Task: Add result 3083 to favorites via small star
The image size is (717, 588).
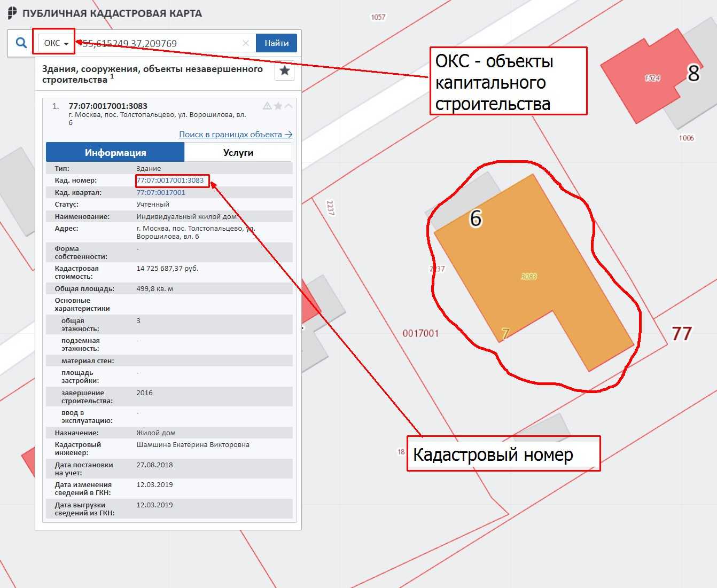Action: (278, 106)
